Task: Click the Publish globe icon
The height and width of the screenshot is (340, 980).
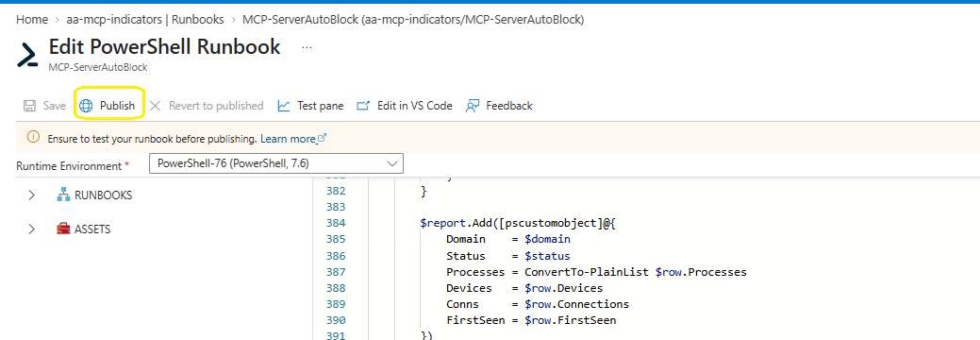Action: [x=86, y=106]
